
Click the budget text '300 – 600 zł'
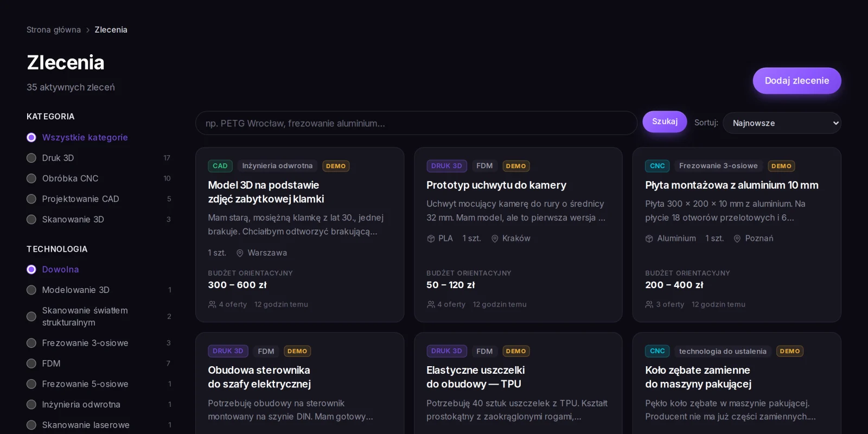[237, 285]
